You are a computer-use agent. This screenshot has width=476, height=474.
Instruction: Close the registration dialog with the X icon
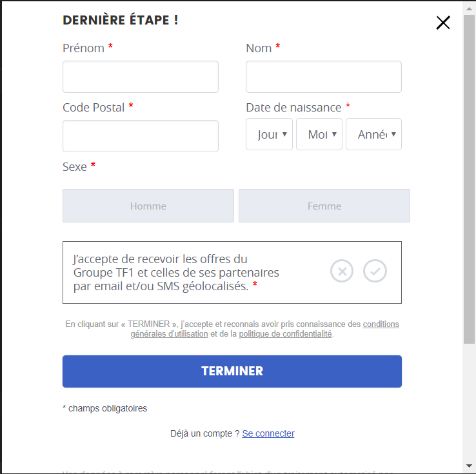443,23
